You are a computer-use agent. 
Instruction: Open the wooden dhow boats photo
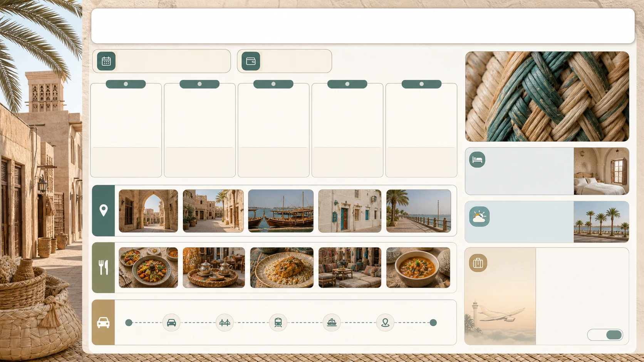281,211
